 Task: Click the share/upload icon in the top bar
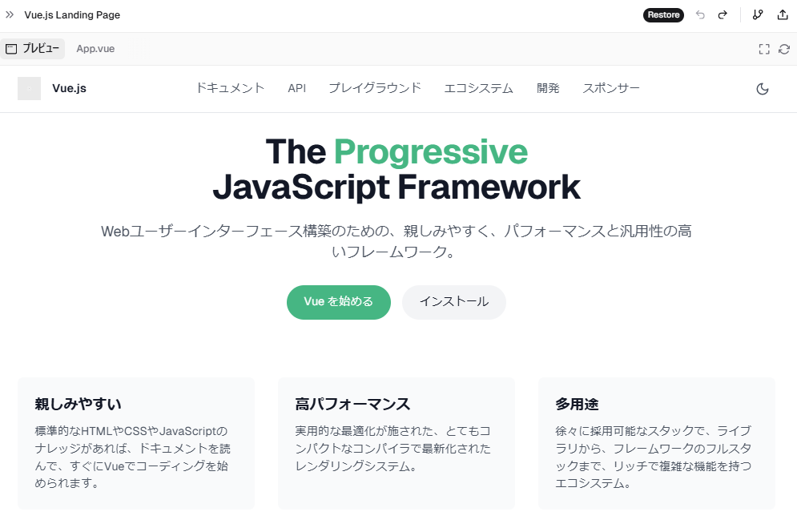[783, 14]
